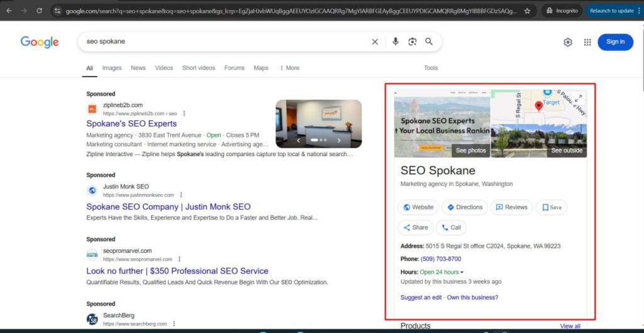The image size is (644, 333).
Task: Open Reviews for SEO Spokane
Action: [511, 207]
